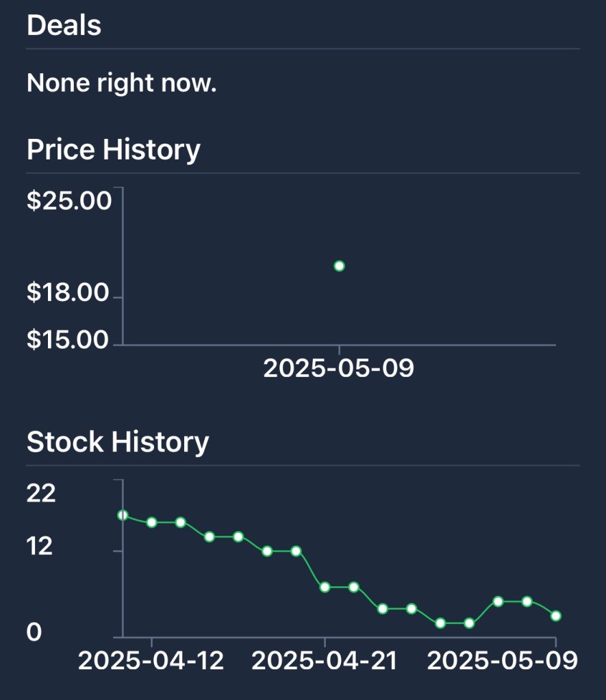Click the 0 label on the stock axis
The image size is (606, 700).
(x=34, y=633)
